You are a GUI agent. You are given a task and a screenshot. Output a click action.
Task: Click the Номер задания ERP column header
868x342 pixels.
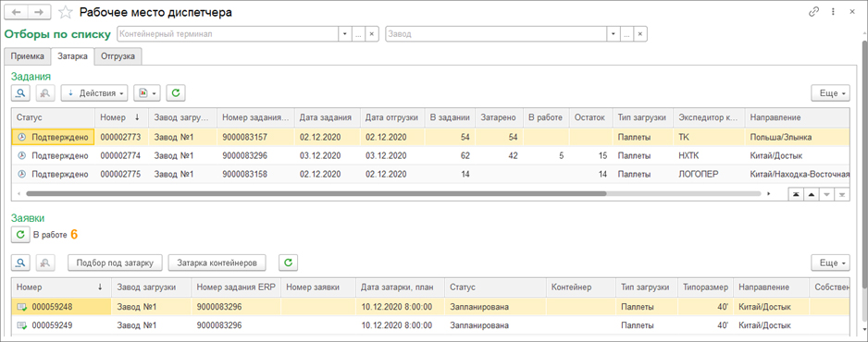pos(236,287)
